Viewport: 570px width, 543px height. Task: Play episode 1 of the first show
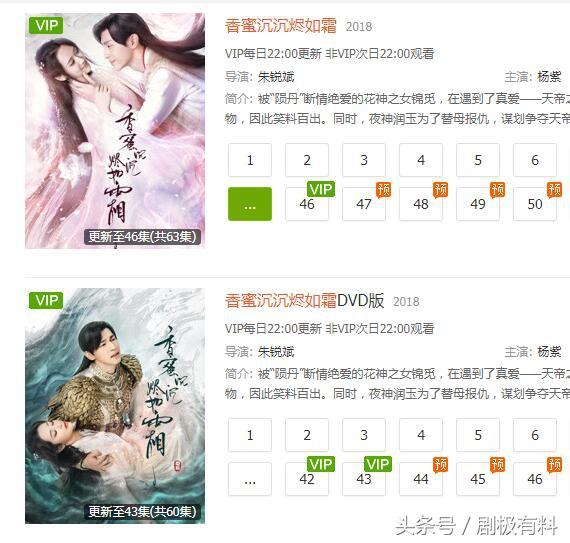pyautogui.click(x=250, y=160)
